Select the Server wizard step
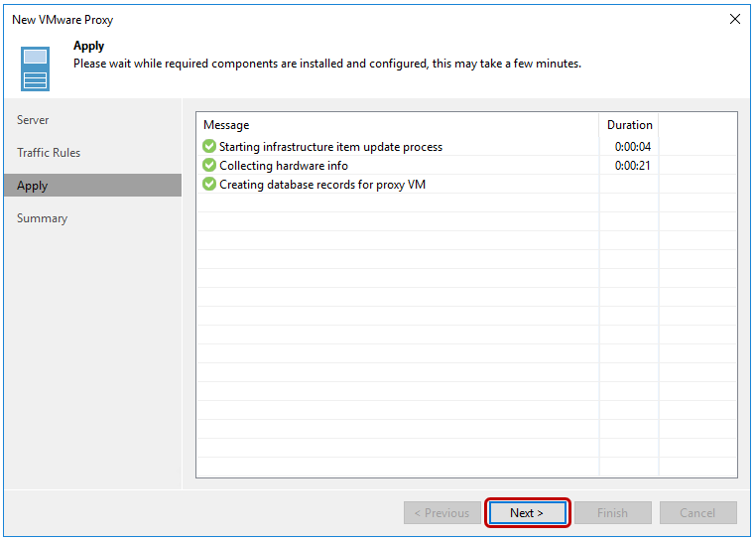 tap(33, 120)
